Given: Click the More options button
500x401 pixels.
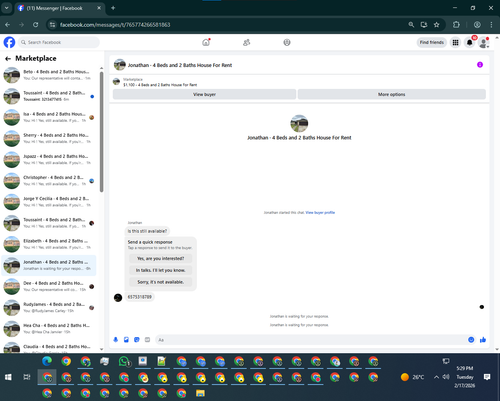Looking at the screenshot, I should tap(392, 94).
